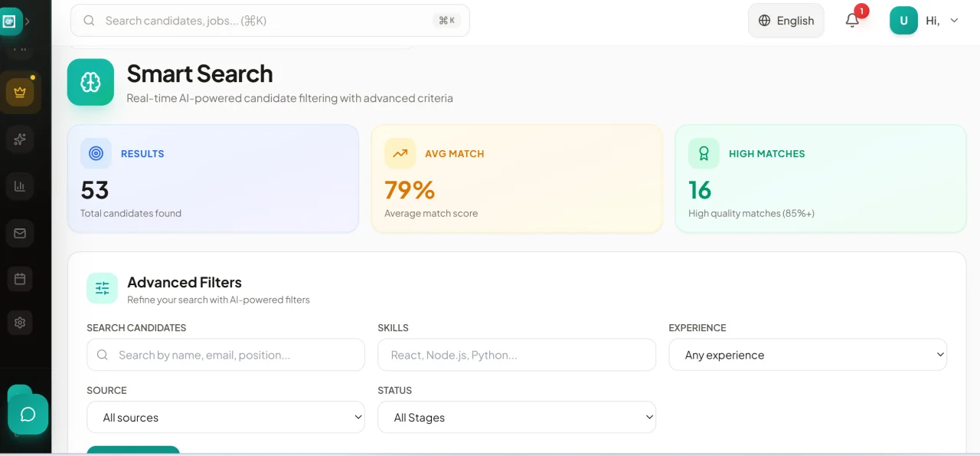Image resolution: width=980 pixels, height=456 pixels.
Task: Open the English language selector
Action: pos(786,21)
